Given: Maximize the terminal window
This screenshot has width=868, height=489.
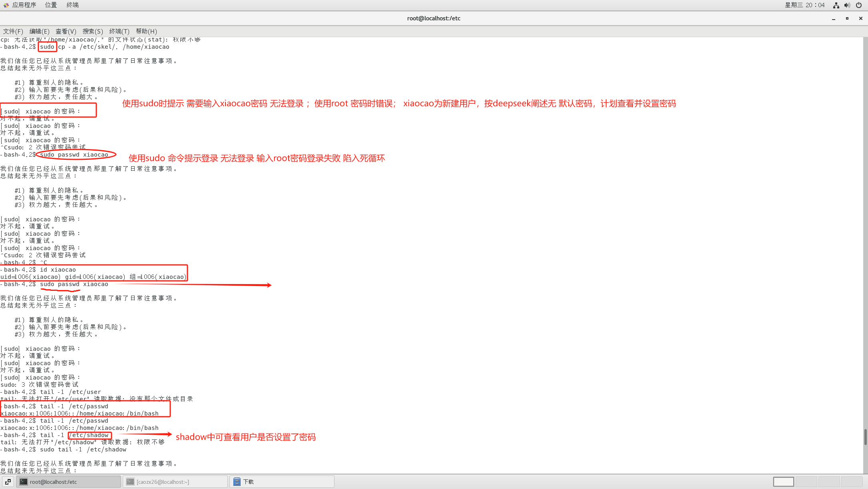Looking at the screenshot, I should (x=847, y=18).
